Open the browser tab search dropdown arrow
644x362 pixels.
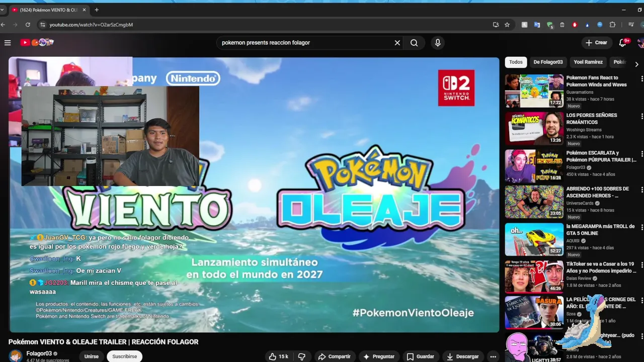point(3,10)
